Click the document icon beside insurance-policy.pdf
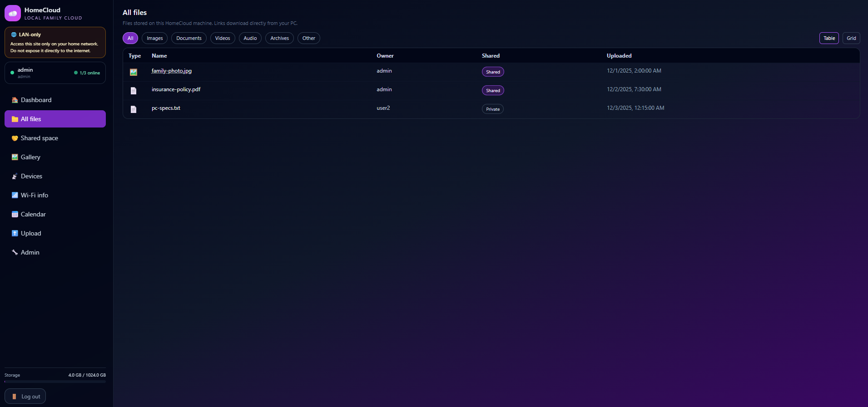868x407 pixels. click(134, 91)
